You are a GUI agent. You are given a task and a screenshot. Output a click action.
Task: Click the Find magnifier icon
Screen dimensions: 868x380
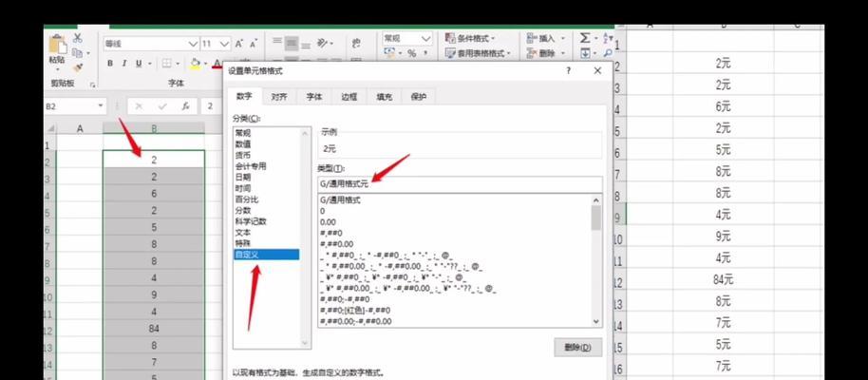point(608,53)
